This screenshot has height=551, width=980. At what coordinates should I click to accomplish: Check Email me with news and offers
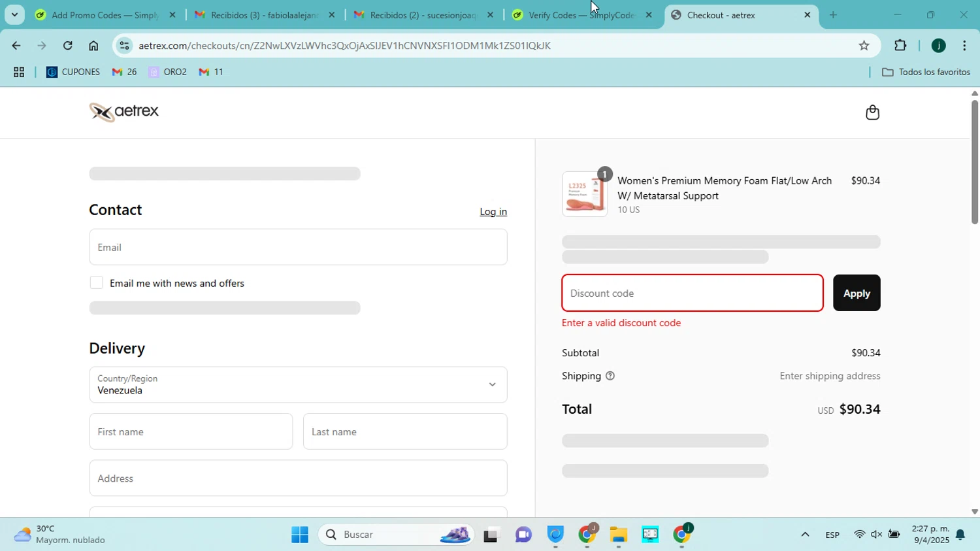[96, 283]
